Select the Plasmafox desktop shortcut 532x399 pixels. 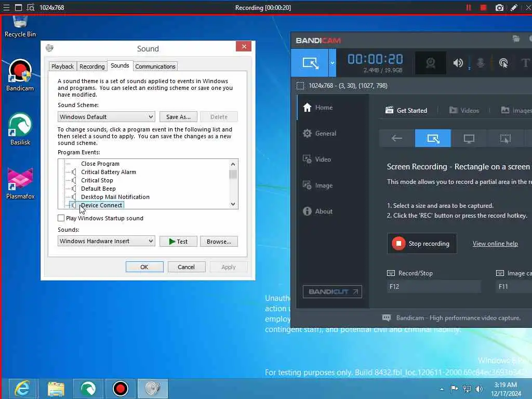click(x=20, y=183)
